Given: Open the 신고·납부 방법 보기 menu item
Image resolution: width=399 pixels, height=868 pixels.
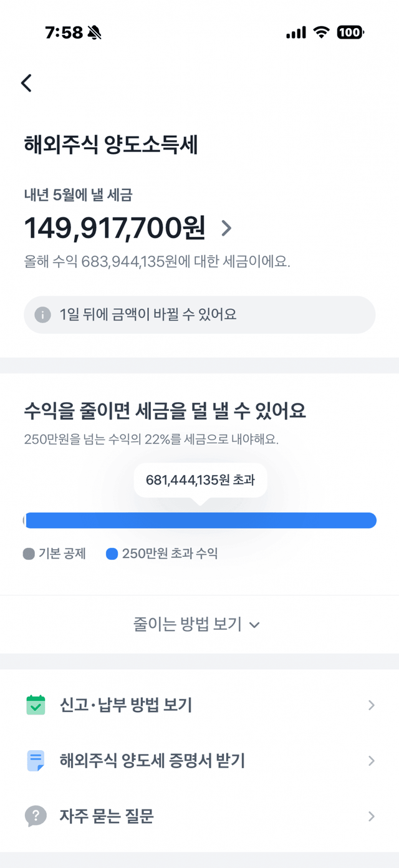Looking at the screenshot, I should pos(125,705).
